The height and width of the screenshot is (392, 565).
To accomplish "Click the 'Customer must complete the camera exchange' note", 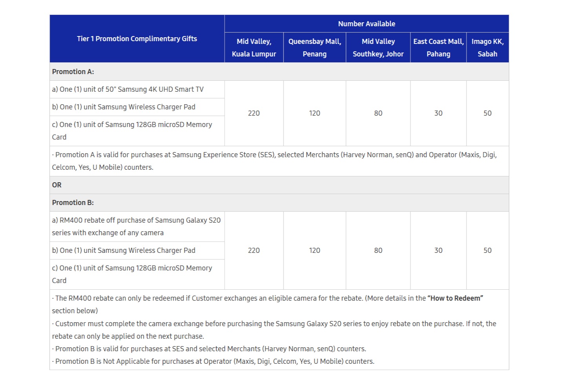I will click(274, 330).
